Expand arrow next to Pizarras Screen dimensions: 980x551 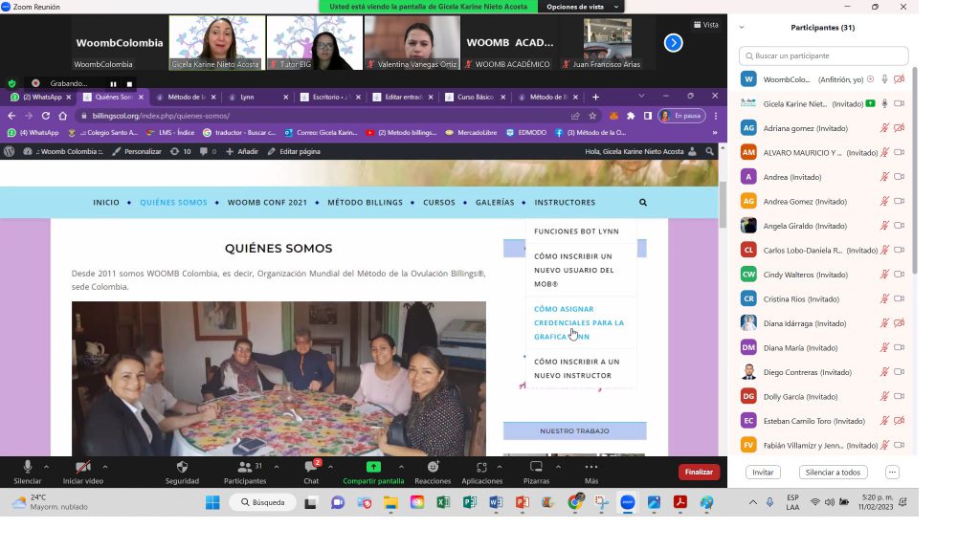[x=558, y=467]
